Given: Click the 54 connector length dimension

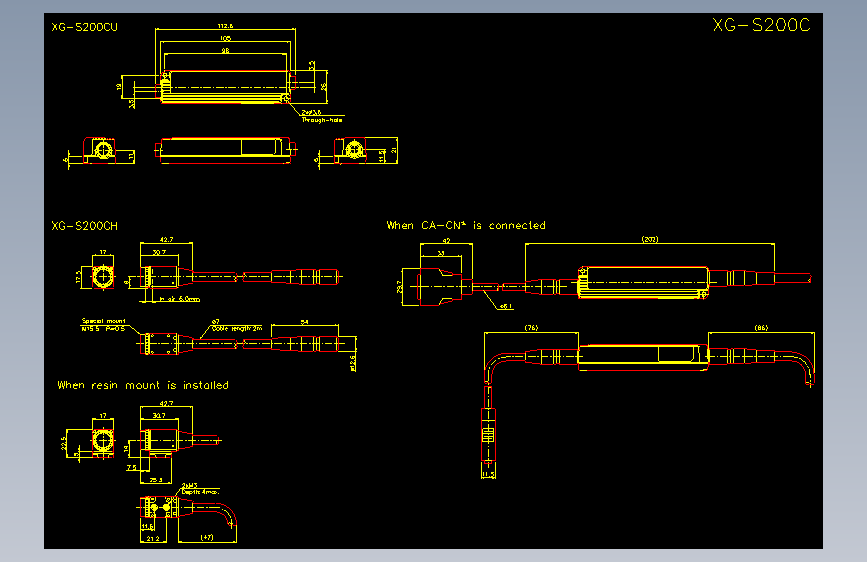Looking at the screenshot, I should [305, 322].
